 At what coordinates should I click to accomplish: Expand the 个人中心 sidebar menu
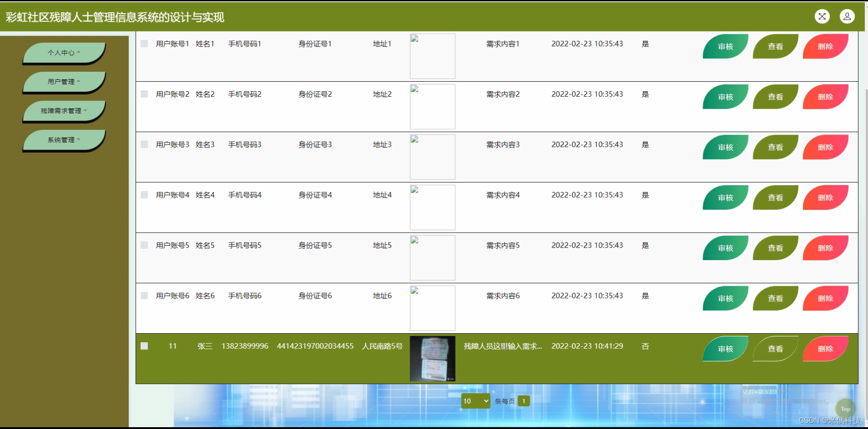pyautogui.click(x=64, y=53)
